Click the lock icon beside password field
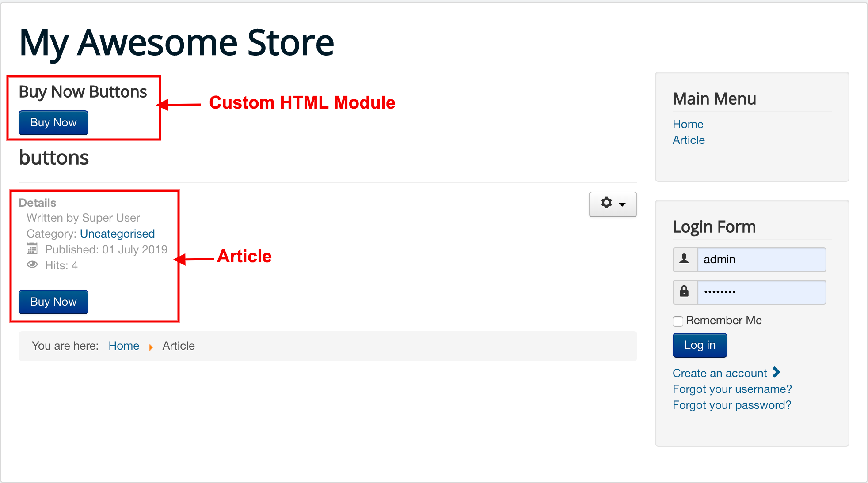868x483 pixels. (x=685, y=291)
